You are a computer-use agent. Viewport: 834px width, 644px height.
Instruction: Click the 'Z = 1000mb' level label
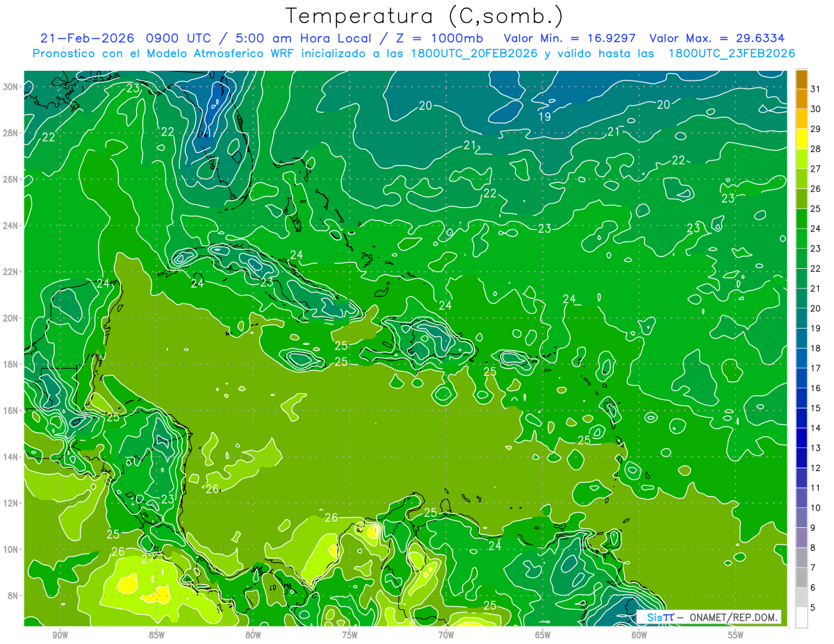(437, 38)
